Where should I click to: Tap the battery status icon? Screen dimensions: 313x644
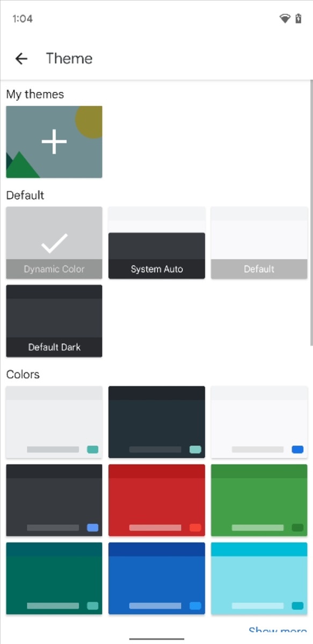pos(299,19)
